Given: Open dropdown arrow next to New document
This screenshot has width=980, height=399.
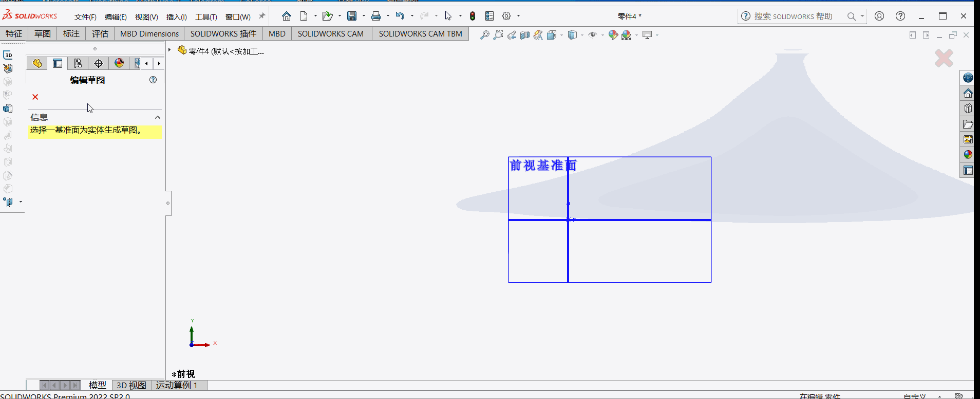Looking at the screenshot, I should pyautogui.click(x=315, y=16).
